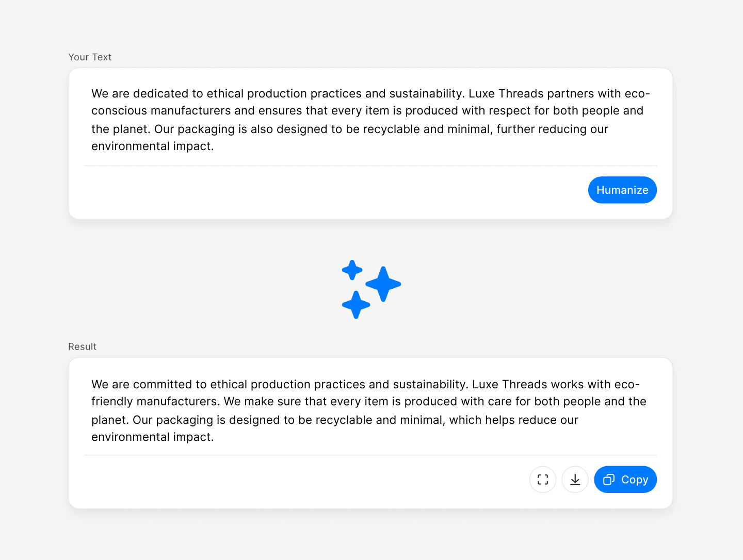Screen dimensions: 743x560
Task: Click the small top-left sparkle star
Action: click(x=352, y=270)
